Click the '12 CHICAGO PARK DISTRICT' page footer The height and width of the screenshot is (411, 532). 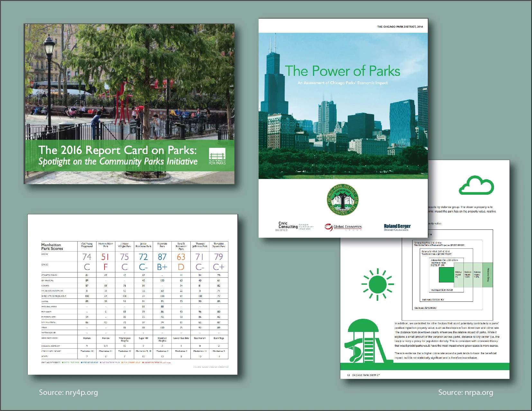[363, 375]
